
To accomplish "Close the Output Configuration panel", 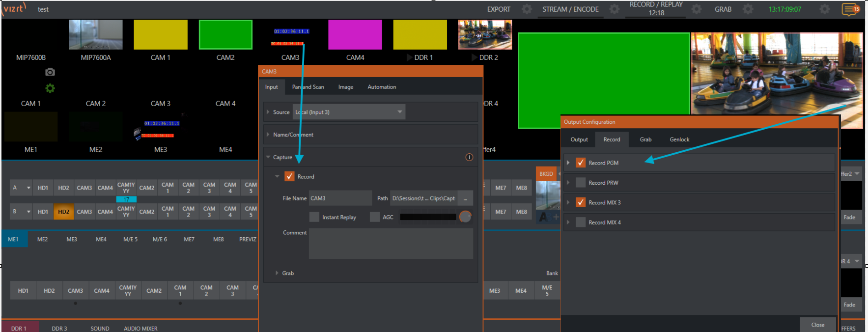I will click(817, 325).
